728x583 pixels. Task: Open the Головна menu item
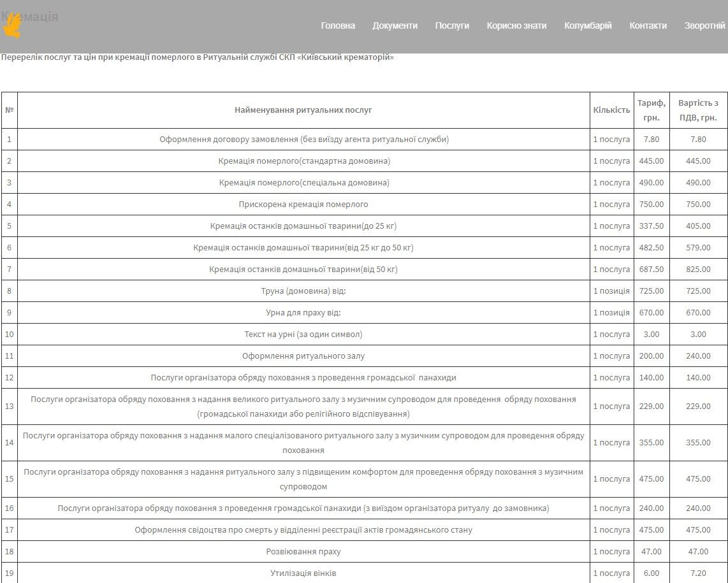[x=337, y=25]
